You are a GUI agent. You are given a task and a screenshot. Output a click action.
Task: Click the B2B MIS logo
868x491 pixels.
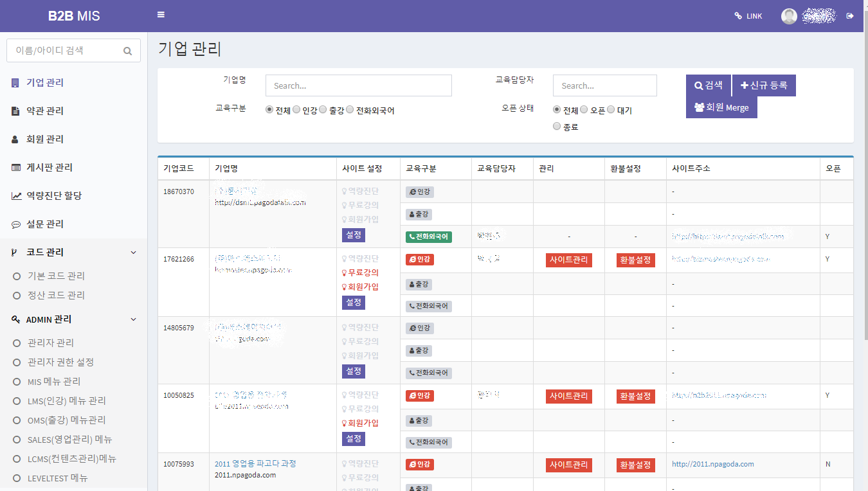coord(74,16)
